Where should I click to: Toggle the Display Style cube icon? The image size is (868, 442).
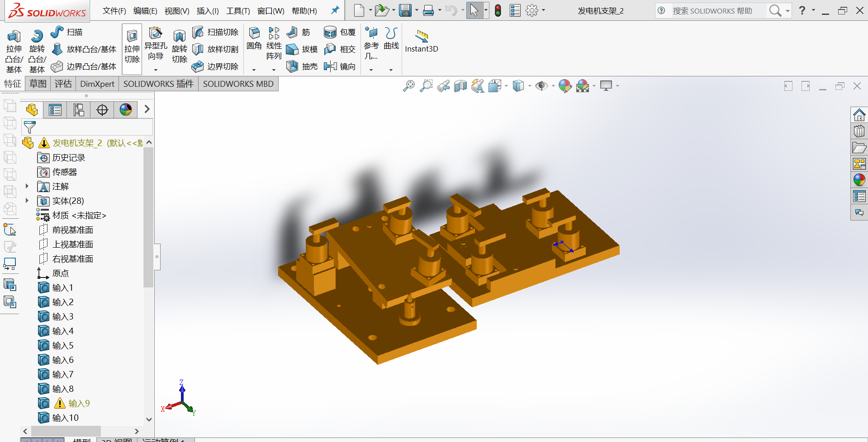pos(518,86)
